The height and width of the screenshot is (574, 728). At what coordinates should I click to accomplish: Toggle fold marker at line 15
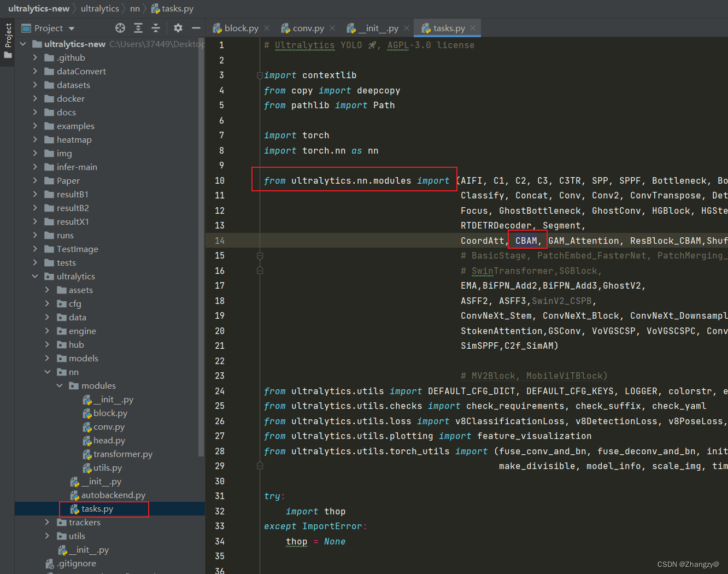260,256
